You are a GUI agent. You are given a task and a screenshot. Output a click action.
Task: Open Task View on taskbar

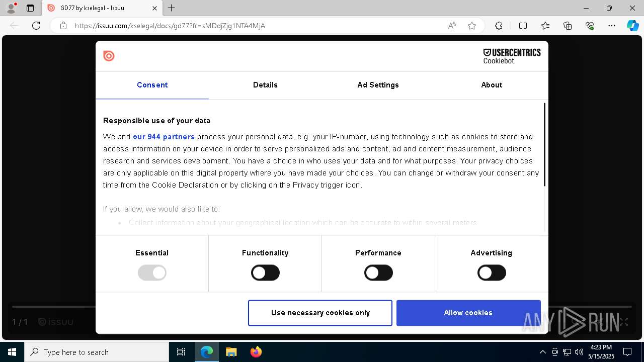[x=181, y=352]
